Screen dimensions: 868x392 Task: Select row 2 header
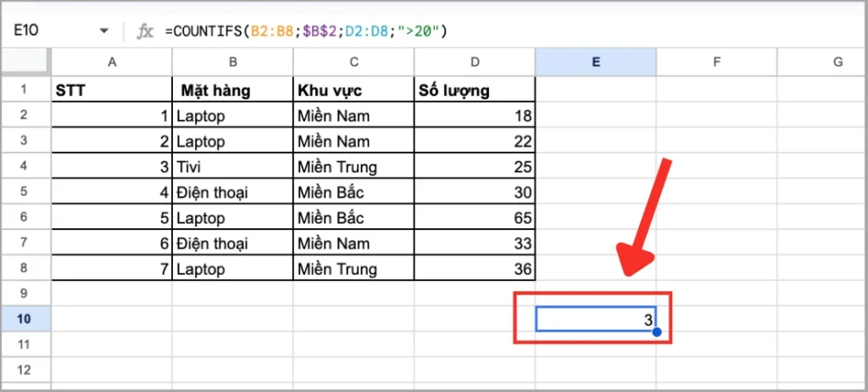(26, 115)
